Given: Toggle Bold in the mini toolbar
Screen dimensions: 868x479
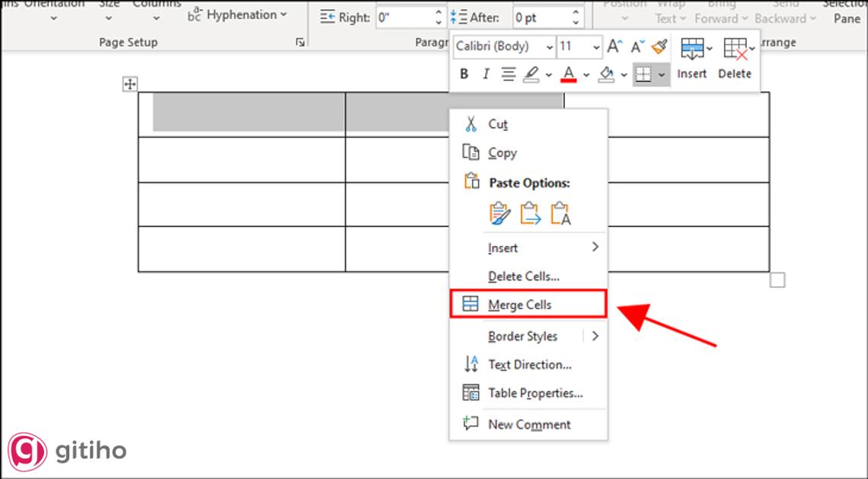Looking at the screenshot, I should coord(464,74).
